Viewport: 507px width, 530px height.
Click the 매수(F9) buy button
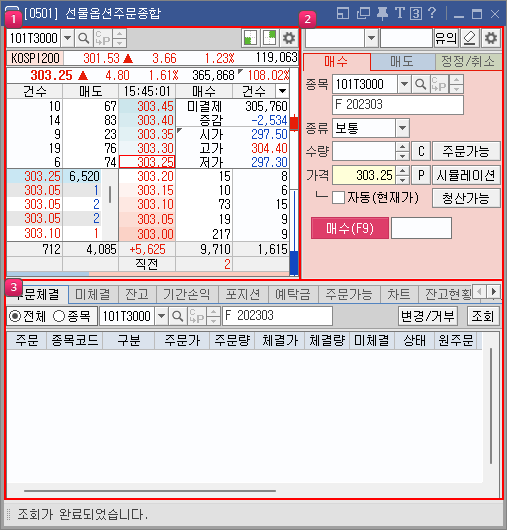[x=350, y=228]
